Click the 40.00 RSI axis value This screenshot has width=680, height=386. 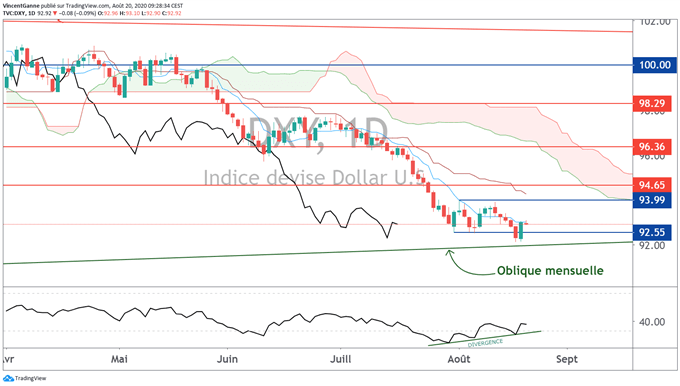click(x=652, y=322)
